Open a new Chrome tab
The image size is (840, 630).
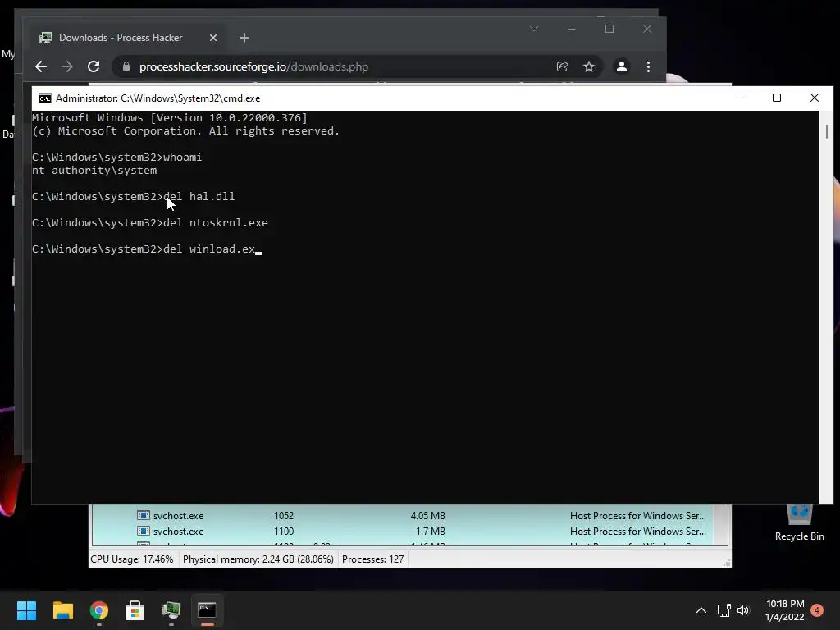pyautogui.click(x=244, y=38)
